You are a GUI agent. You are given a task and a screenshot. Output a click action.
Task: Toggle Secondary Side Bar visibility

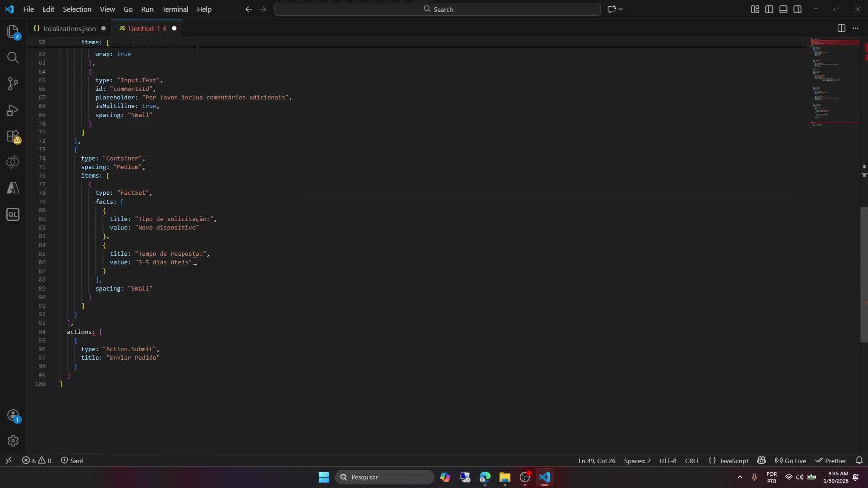797,9
